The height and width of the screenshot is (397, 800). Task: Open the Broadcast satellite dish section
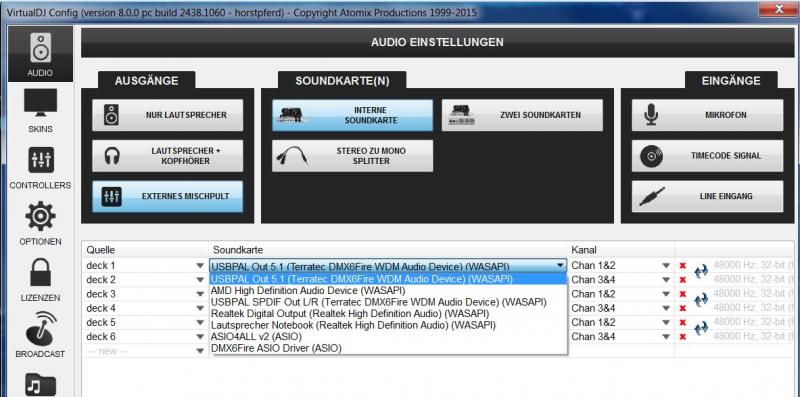(x=40, y=334)
